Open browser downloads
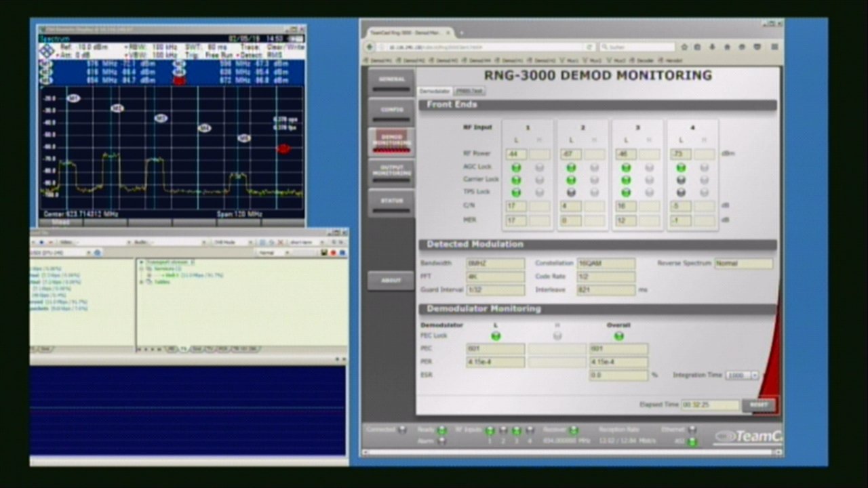The height and width of the screenshot is (488, 868). click(x=713, y=47)
